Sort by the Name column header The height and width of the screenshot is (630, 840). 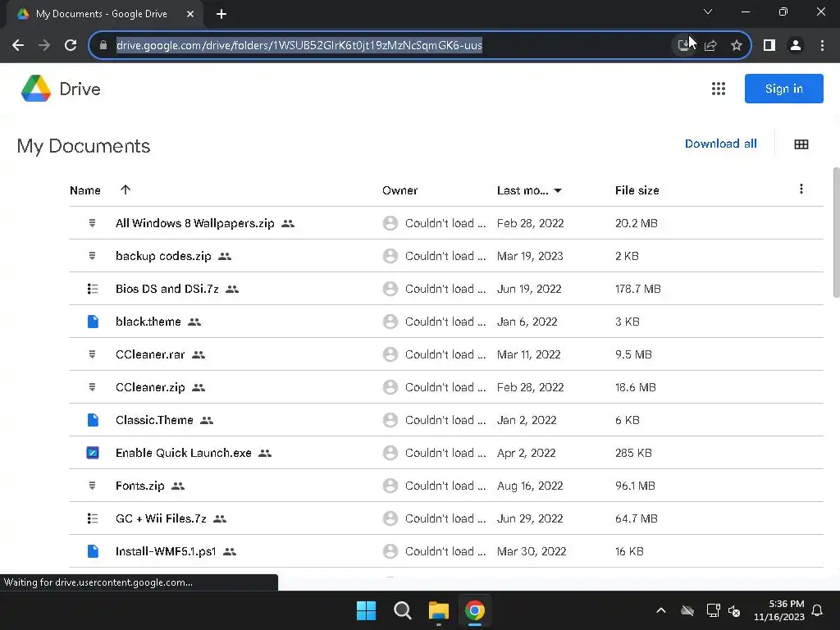(x=85, y=190)
